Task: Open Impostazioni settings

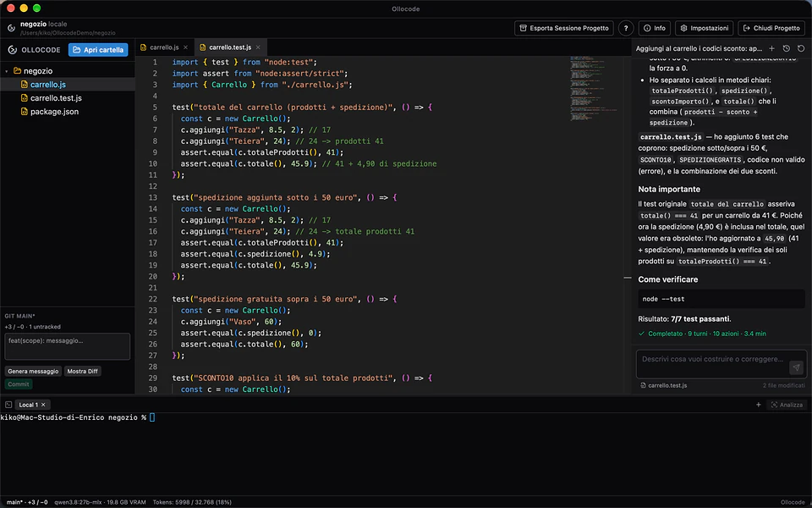Action: (705, 28)
